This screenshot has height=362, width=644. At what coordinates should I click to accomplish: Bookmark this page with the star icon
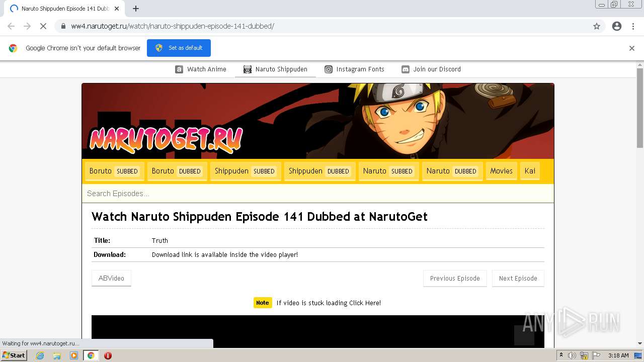pyautogui.click(x=597, y=26)
